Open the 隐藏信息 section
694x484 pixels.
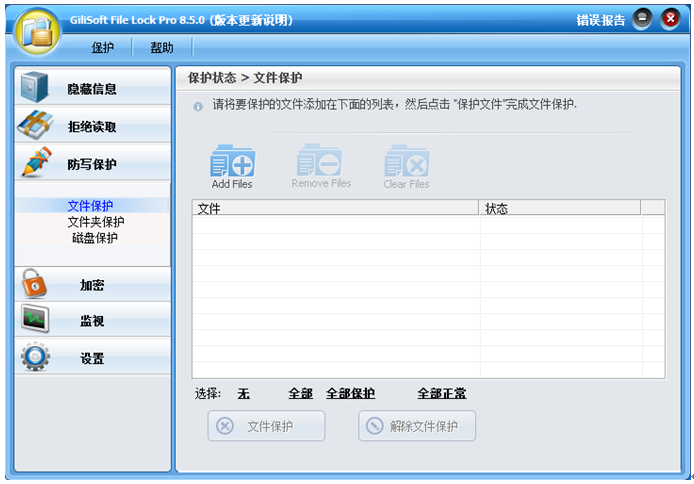[93, 86]
